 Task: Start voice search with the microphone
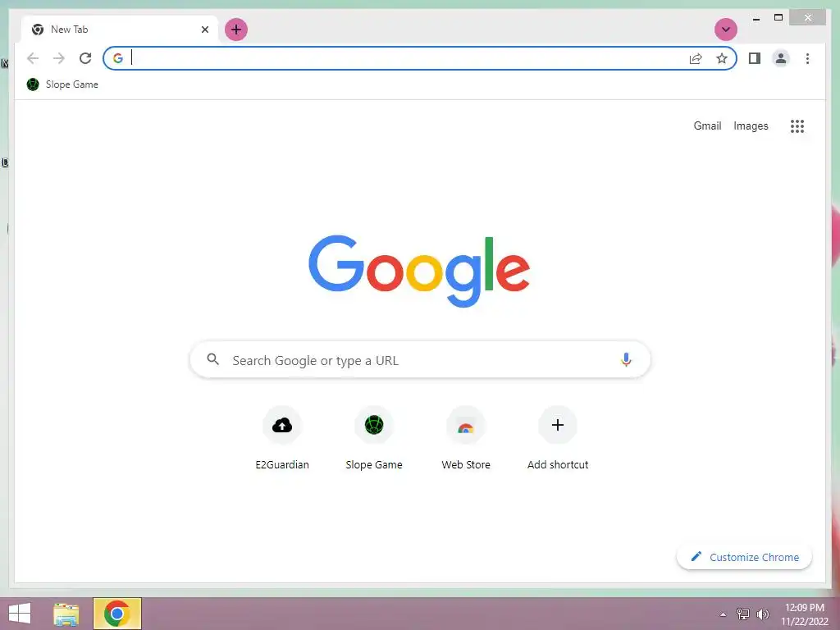[626, 359]
